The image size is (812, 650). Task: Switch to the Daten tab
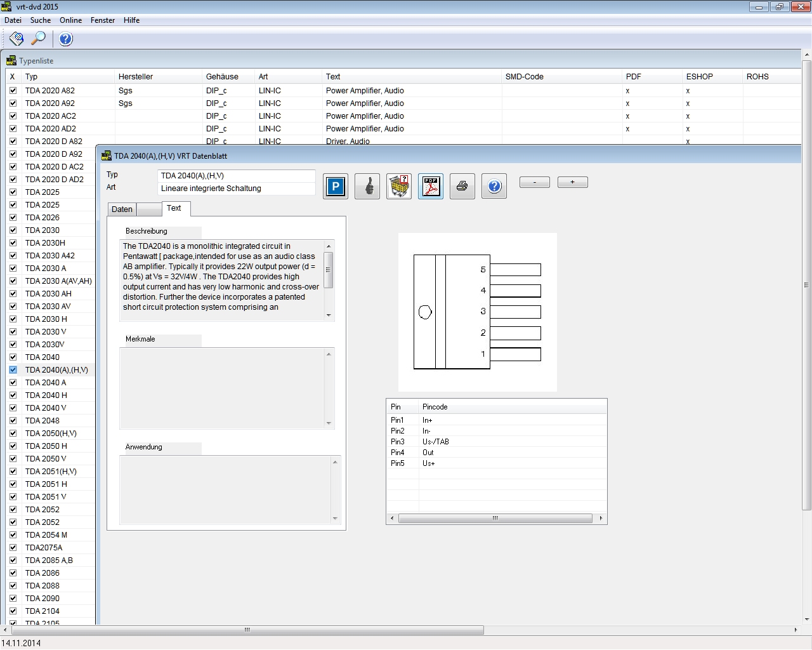click(x=122, y=209)
